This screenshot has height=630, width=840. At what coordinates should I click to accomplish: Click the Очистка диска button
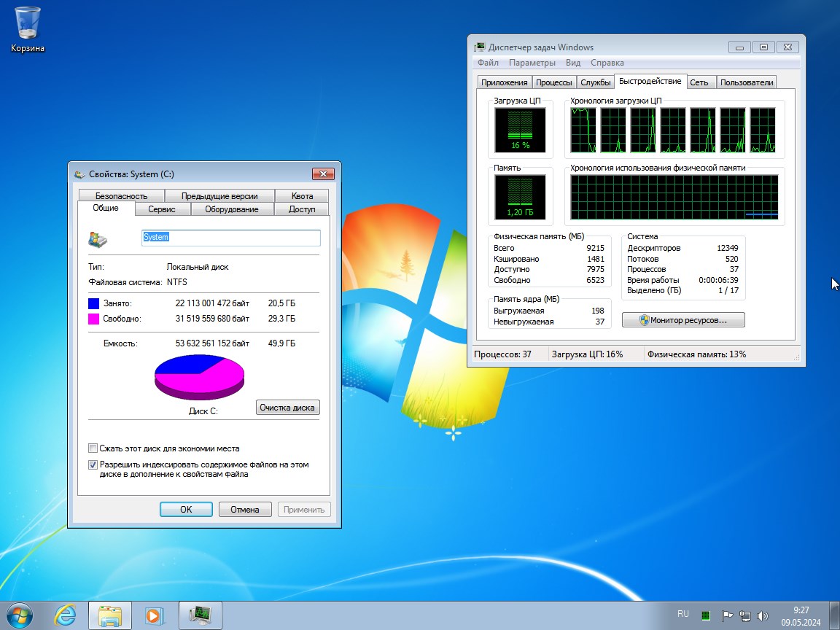click(x=288, y=408)
